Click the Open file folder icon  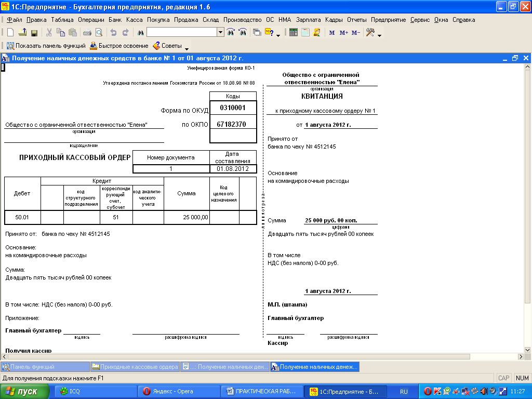click(x=22, y=33)
